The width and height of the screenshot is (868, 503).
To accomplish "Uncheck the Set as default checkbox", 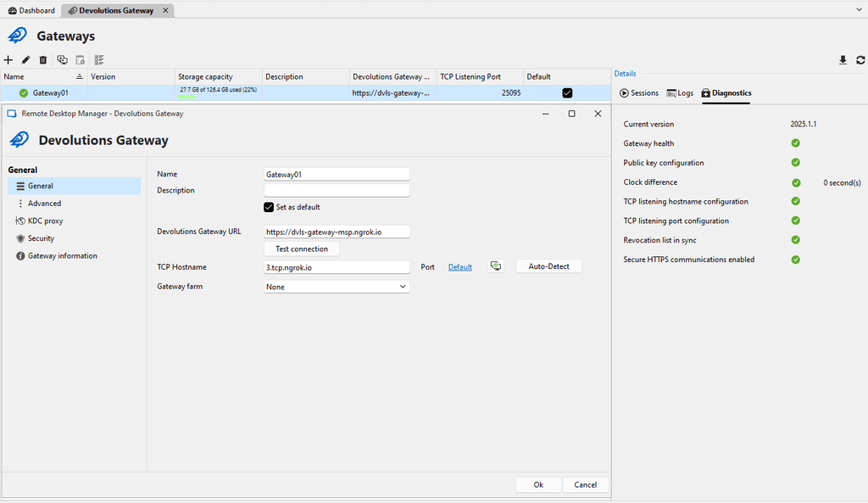I will coord(270,207).
